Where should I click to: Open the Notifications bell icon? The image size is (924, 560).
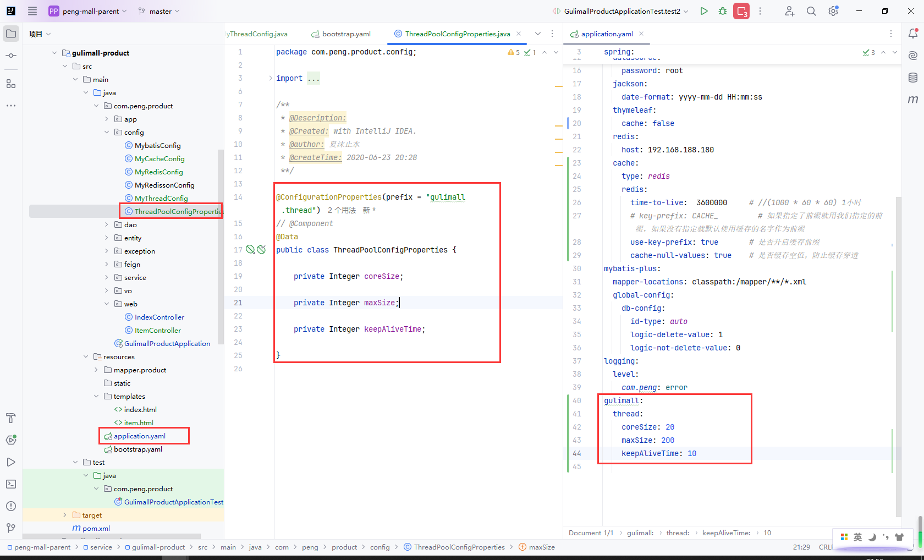[x=913, y=34]
